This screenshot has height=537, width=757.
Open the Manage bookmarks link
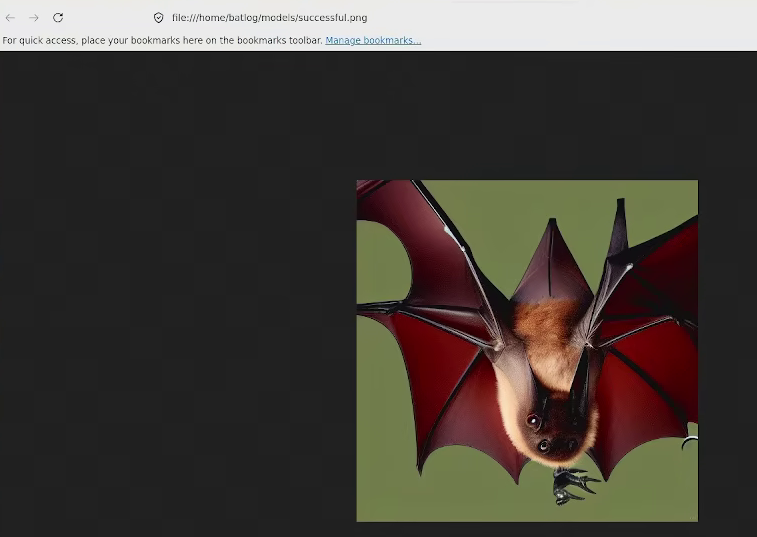pyautogui.click(x=373, y=41)
